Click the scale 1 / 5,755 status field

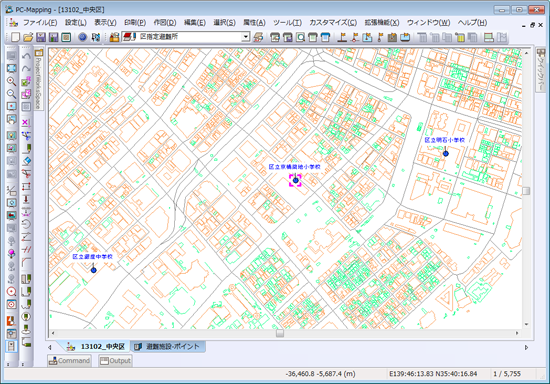point(507,374)
